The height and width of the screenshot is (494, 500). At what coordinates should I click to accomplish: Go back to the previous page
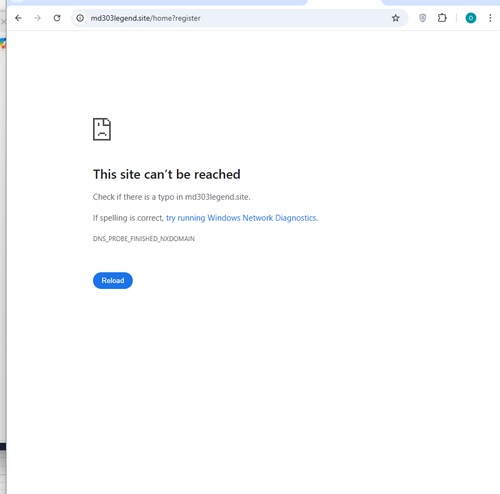coord(18,18)
